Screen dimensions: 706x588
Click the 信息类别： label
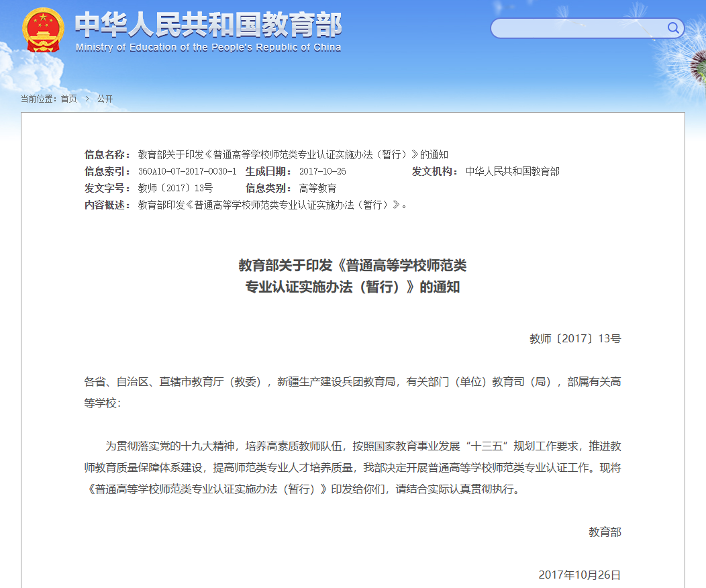click(269, 188)
